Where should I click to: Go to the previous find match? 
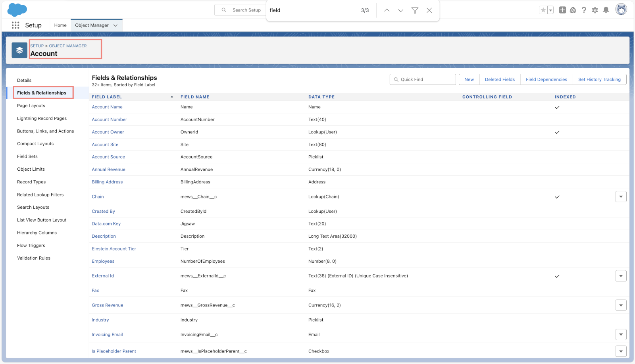click(x=387, y=10)
